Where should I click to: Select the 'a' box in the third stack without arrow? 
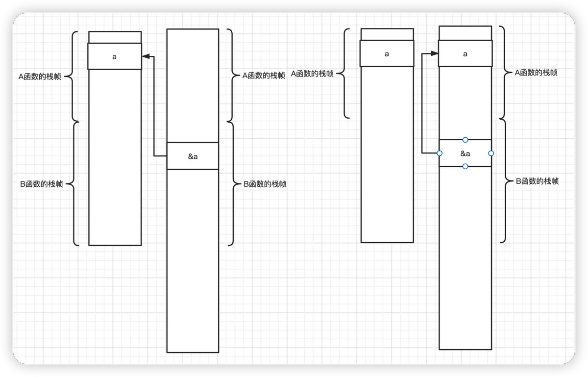[x=387, y=53]
